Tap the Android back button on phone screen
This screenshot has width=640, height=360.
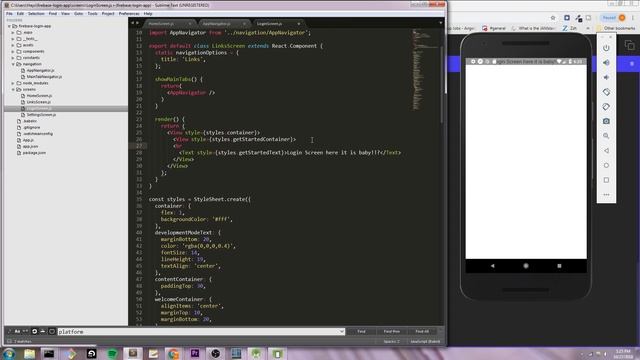click(493, 266)
